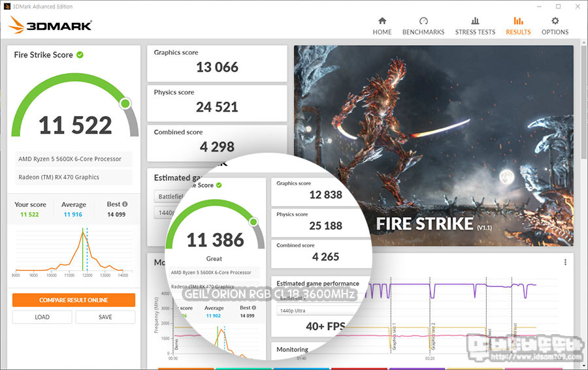Image resolution: width=588 pixels, height=370 pixels.
Task: Click the Graphics test 2 marker on chart
Action: [433, 336]
